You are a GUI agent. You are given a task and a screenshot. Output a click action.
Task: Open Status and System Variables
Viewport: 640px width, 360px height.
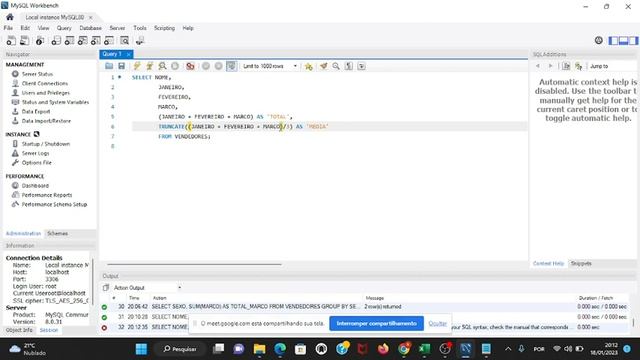point(55,102)
